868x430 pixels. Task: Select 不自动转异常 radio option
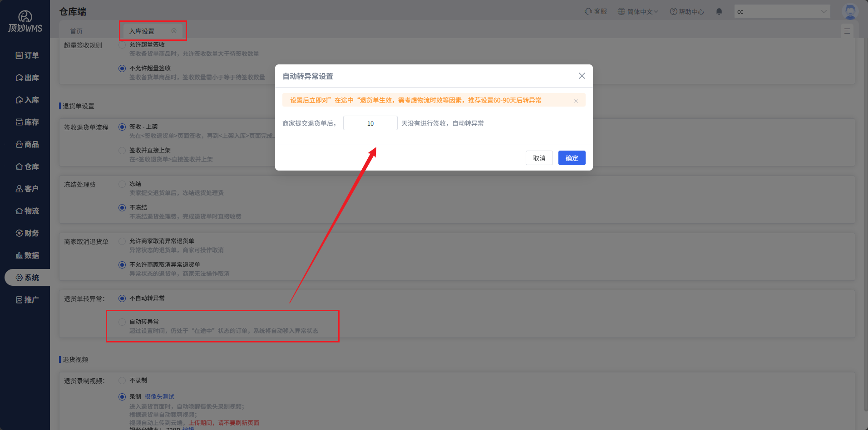pos(122,298)
